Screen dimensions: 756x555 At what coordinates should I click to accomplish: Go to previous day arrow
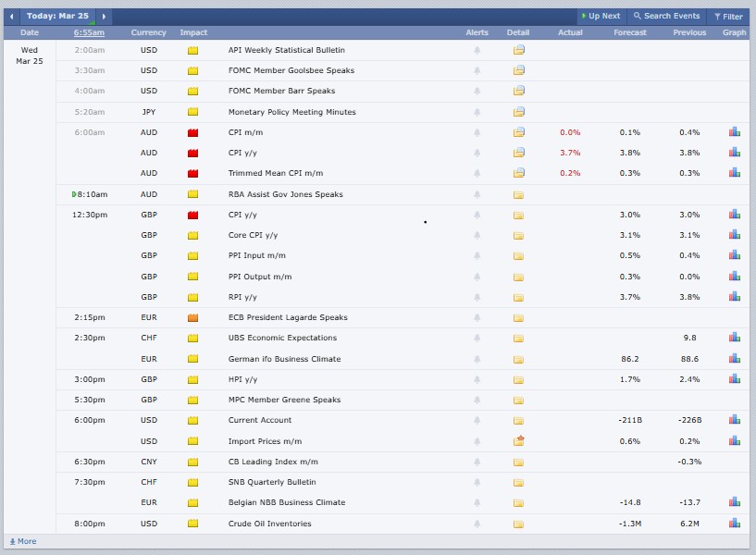coord(12,16)
